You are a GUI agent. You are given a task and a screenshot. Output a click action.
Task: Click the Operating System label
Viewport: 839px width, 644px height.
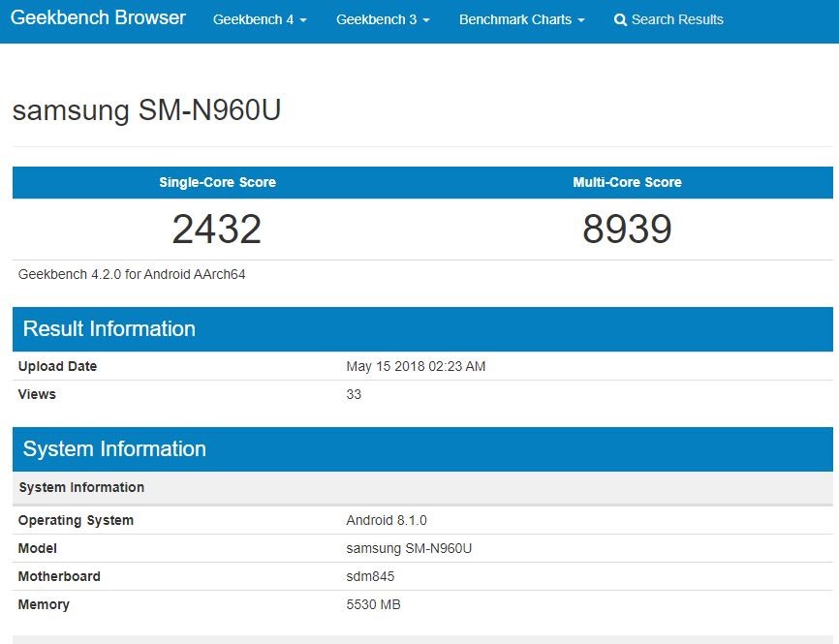[76, 520]
